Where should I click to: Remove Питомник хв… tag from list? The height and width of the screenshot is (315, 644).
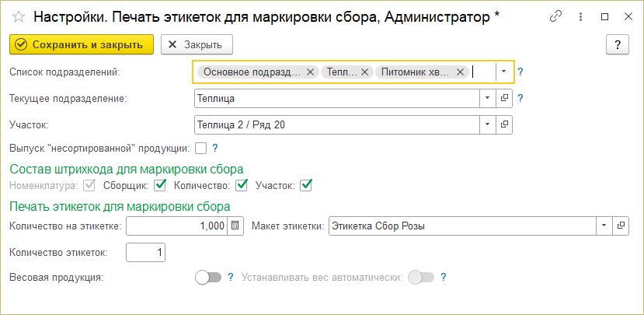[460, 72]
